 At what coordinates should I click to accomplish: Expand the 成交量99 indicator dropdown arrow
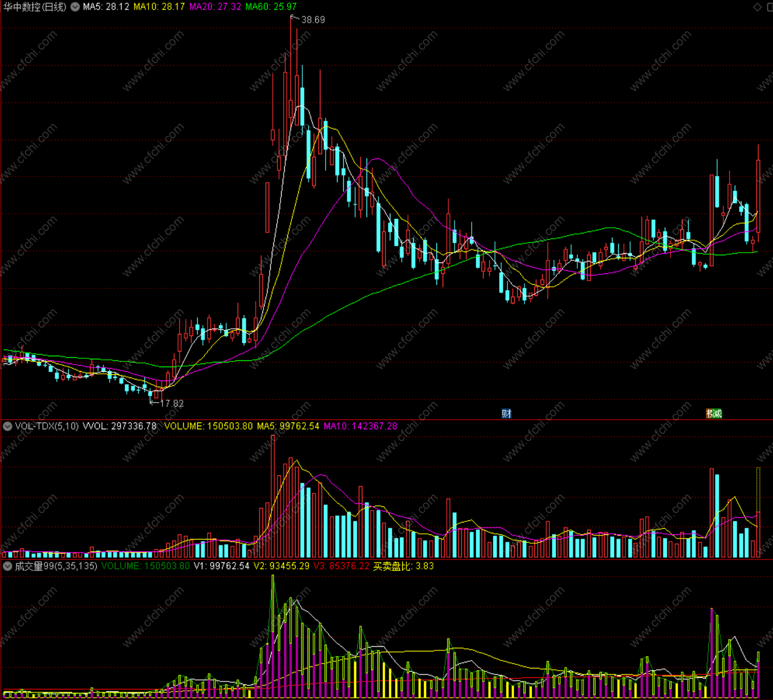click(x=7, y=566)
